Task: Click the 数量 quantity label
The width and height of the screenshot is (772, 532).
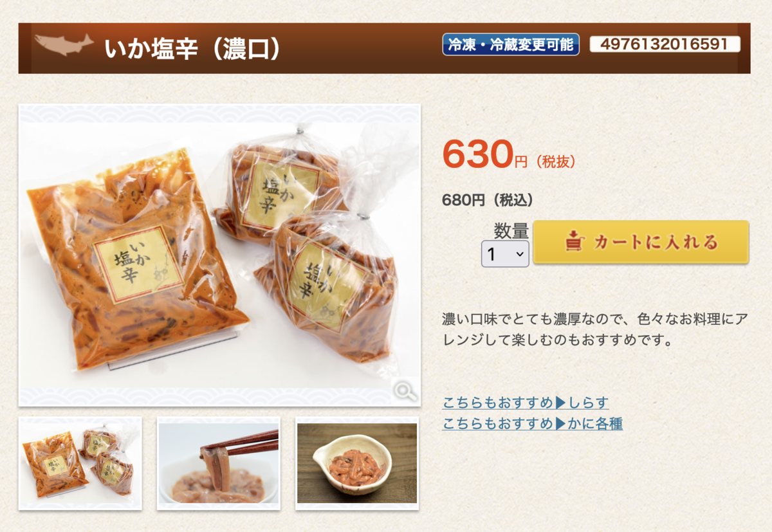Action: click(511, 230)
